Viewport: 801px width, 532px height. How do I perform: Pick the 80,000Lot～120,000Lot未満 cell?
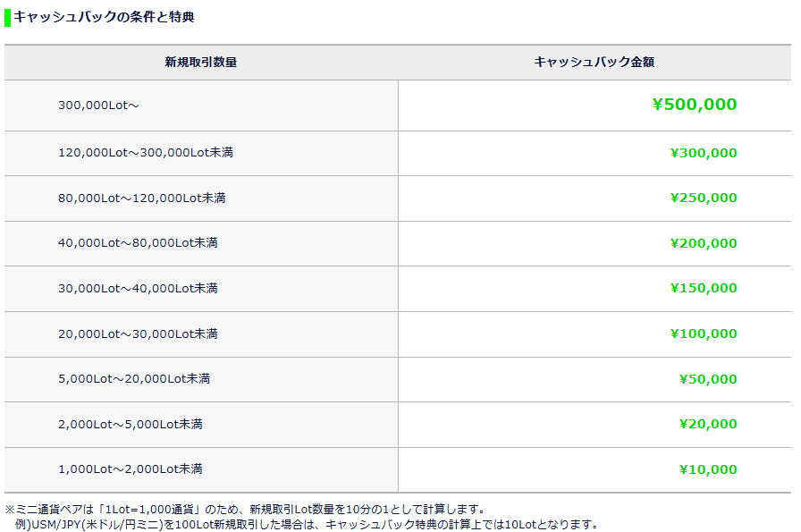(142, 198)
